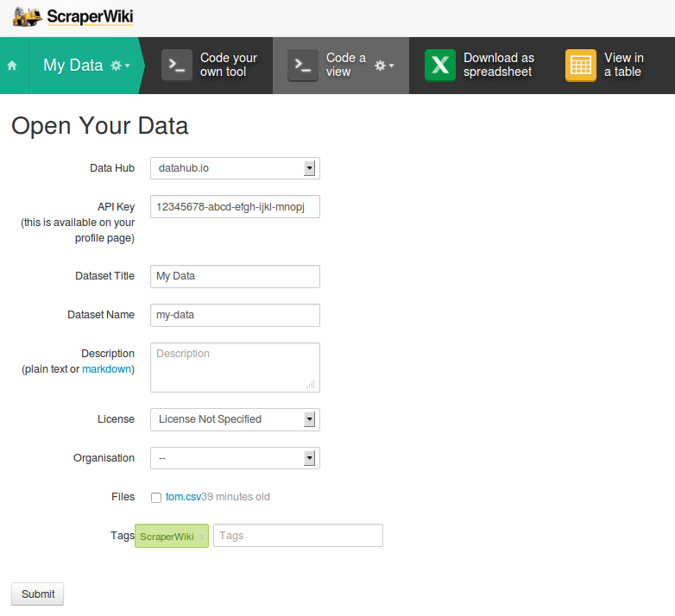This screenshot has width=675, height=616.
Task: Click the Submit button
Action: tap(37, 594)
